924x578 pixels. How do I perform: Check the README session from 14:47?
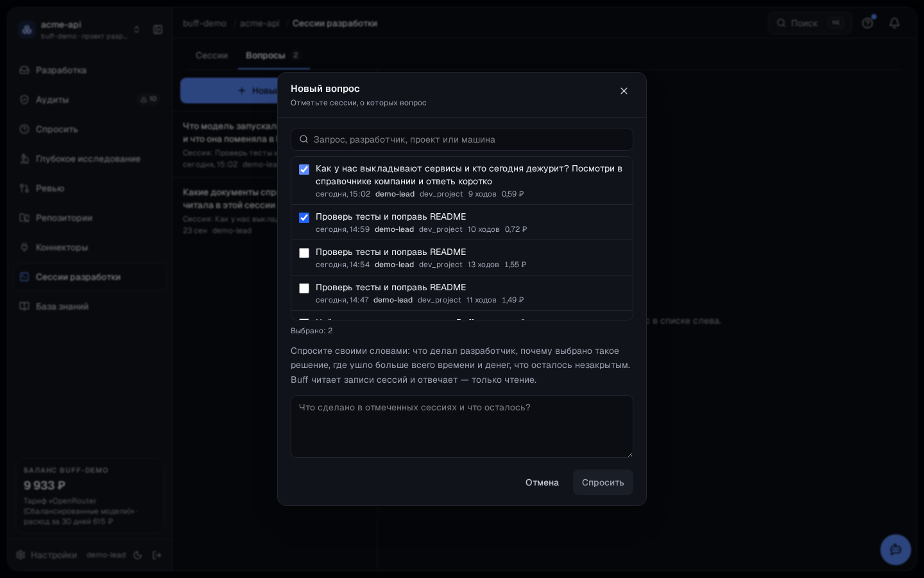(304, 288)
